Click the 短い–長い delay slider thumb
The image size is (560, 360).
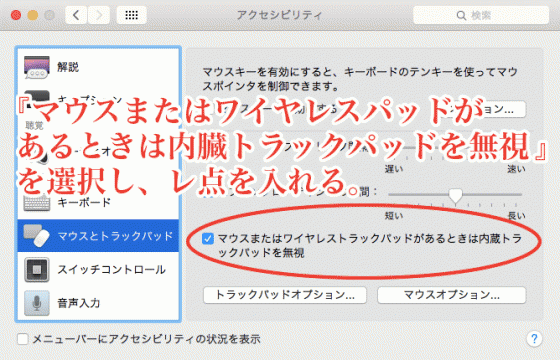[x=455, y=196]
